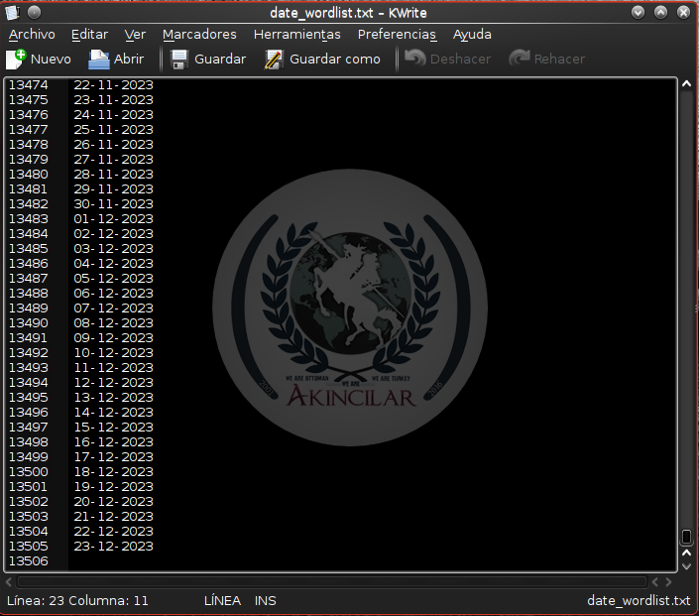Click the vertical scrollbar down arrow

[686, 566]
